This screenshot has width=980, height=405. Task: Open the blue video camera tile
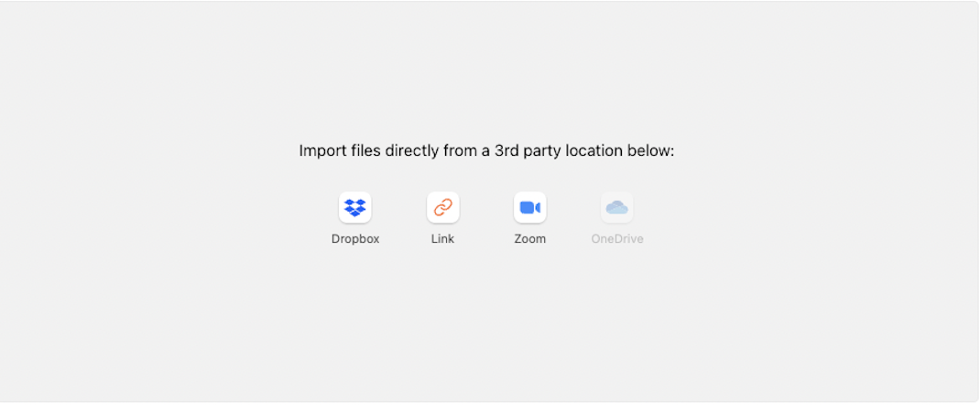pos(530,207)
